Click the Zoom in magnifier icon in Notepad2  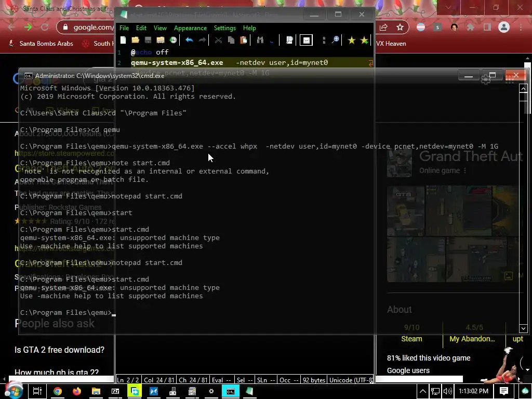coord(335,40)
